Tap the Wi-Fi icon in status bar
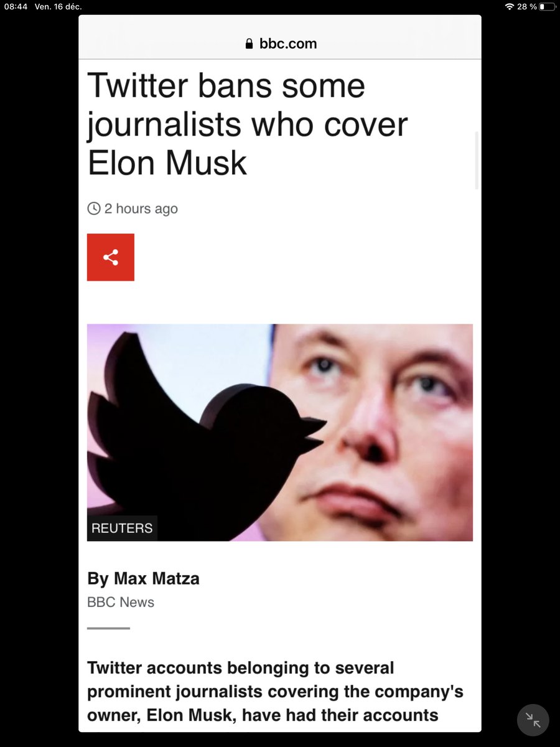 coord(510,6)
